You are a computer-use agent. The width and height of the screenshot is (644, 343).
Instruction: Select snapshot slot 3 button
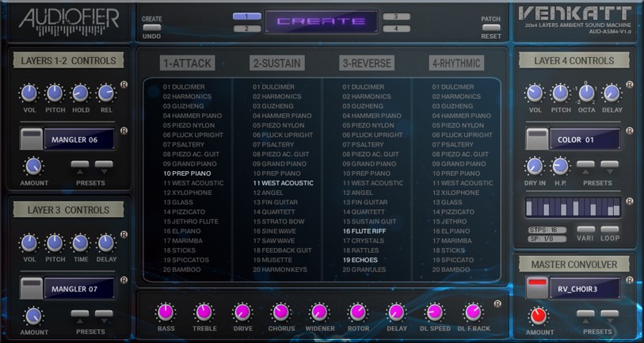tap(396, 17)
